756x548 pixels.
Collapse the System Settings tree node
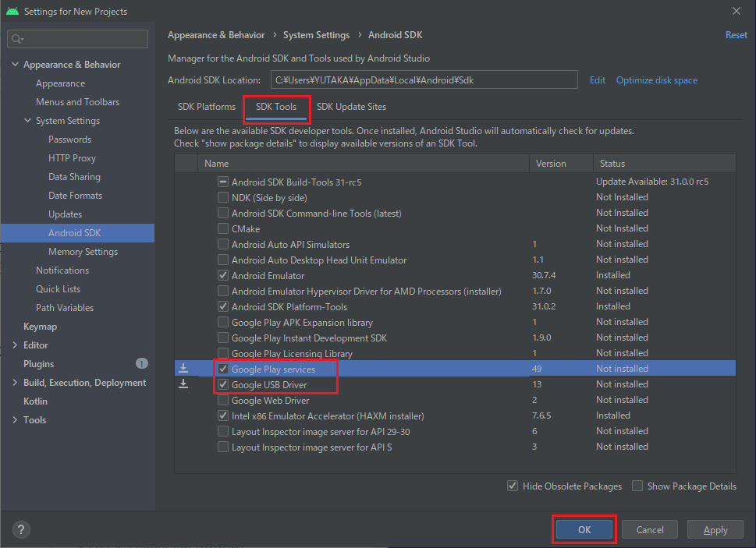point(27,120)
